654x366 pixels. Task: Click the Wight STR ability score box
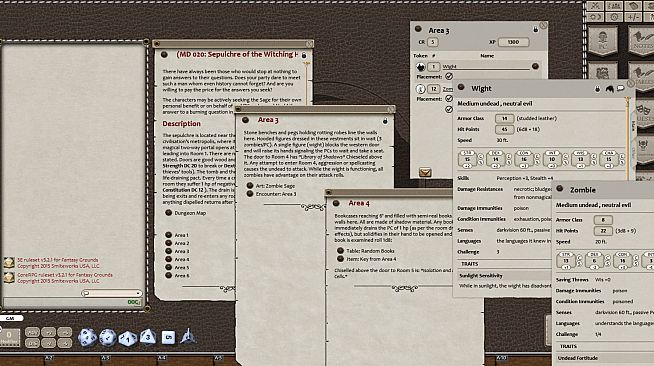pyautogui.click(x=467, y=159)
